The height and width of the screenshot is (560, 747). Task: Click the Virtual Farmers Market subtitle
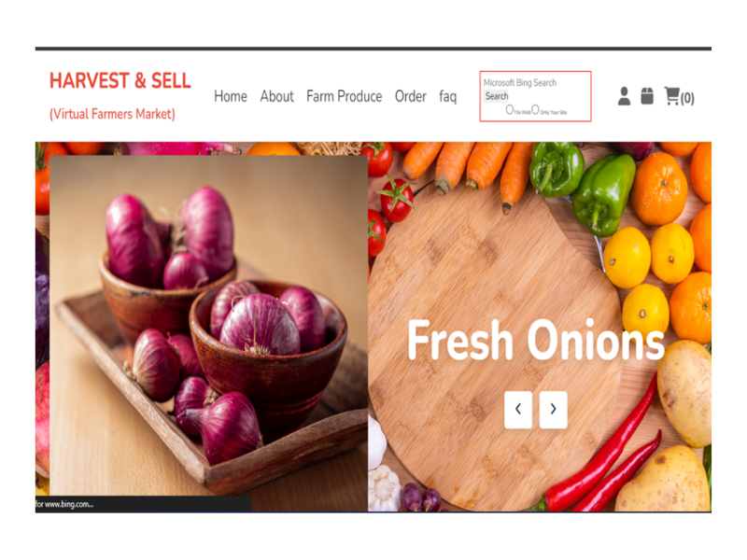pyautogui.click(x=112, y=114)
